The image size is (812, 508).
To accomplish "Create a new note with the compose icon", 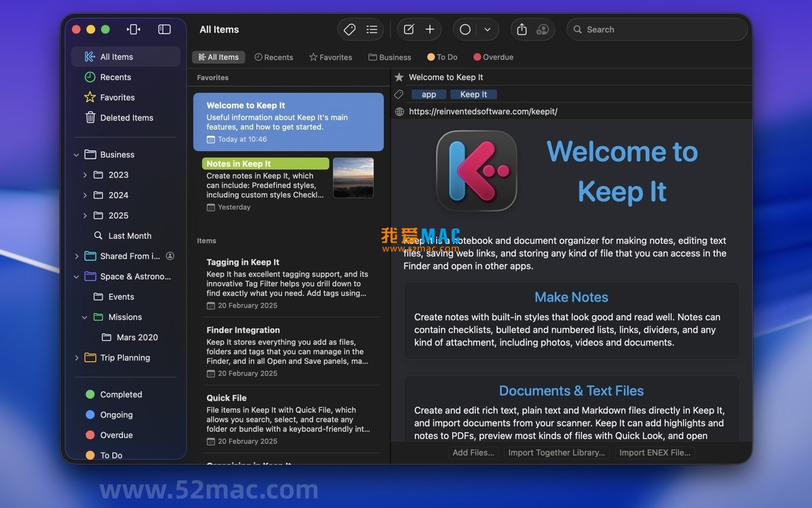I will tap(408, 29).
